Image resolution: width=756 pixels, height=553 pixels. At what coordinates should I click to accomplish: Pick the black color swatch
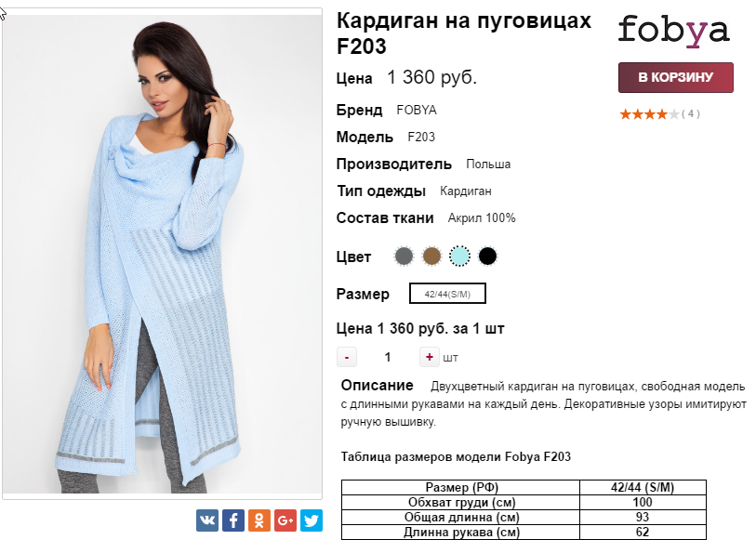487,257
